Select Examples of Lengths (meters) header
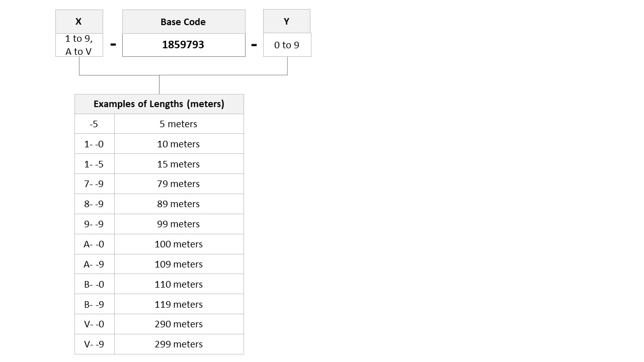Image resolution: width=644 pixels, height=362 pixels. coord(159,104)
